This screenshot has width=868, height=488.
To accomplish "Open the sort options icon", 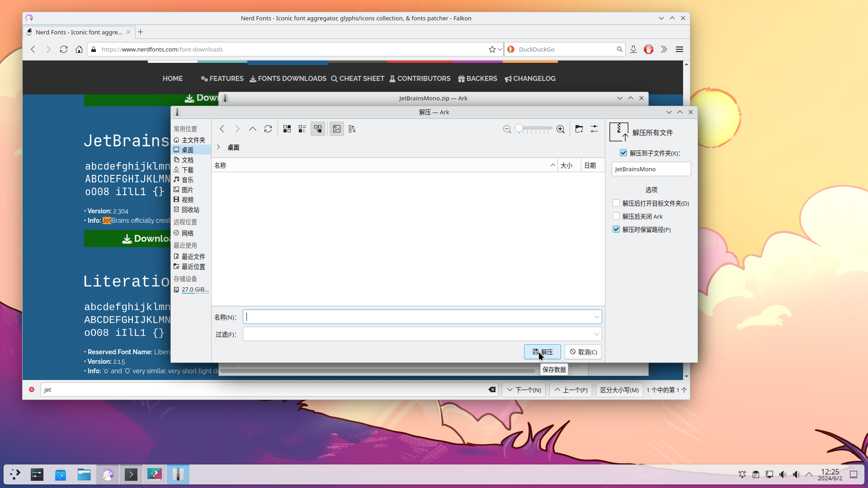I will 352,129.
